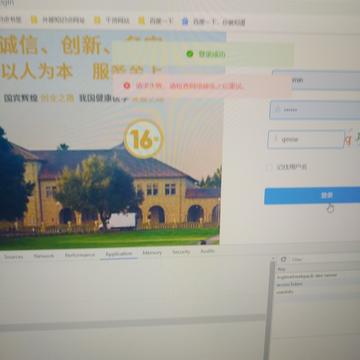Image resolution: width=360 pixels, height=360 pixels.
Task: Click the red error notification message
Action: 201,86
